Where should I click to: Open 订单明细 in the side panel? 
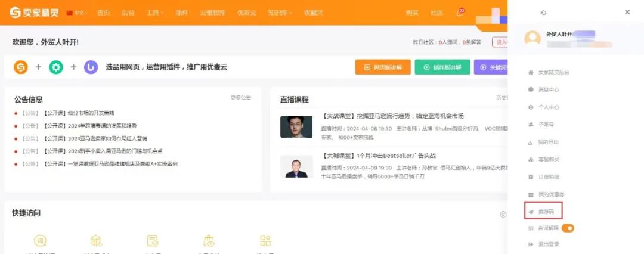tap(549, 176)
